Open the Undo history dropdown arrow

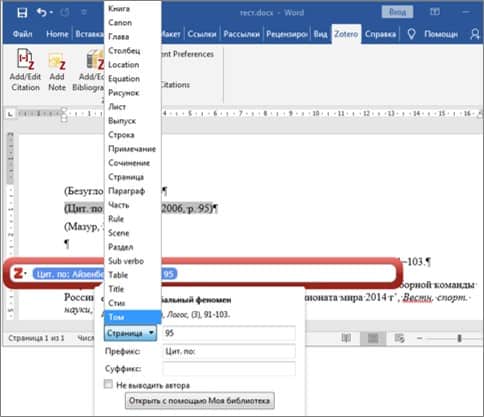tap(51, 12)
